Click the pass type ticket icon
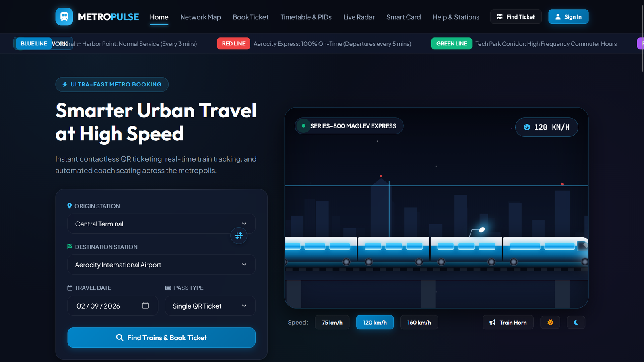The height and width of the screenshot is (362, 644). click(168, 288)
